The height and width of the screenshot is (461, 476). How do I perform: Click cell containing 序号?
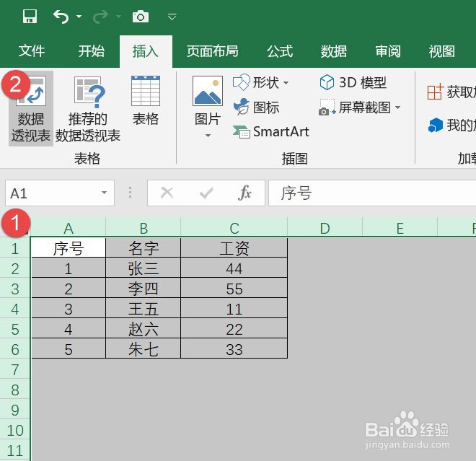[69, 248]
